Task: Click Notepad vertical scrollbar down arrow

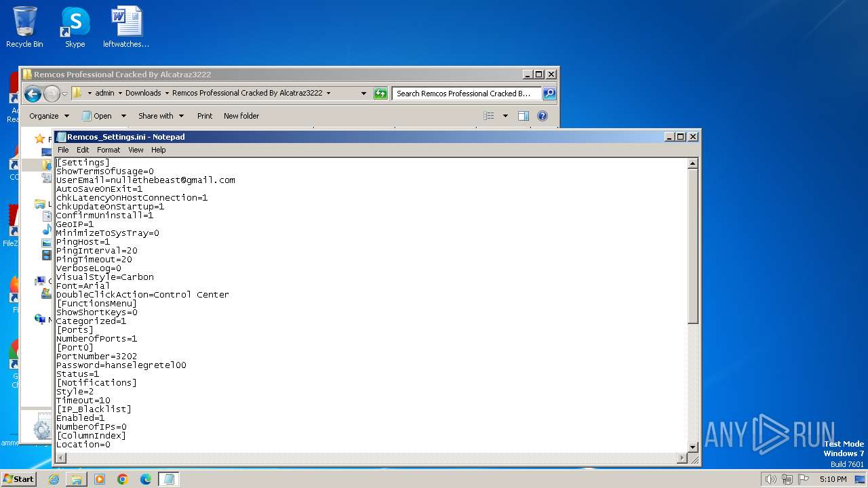Action: coord(692,447)
